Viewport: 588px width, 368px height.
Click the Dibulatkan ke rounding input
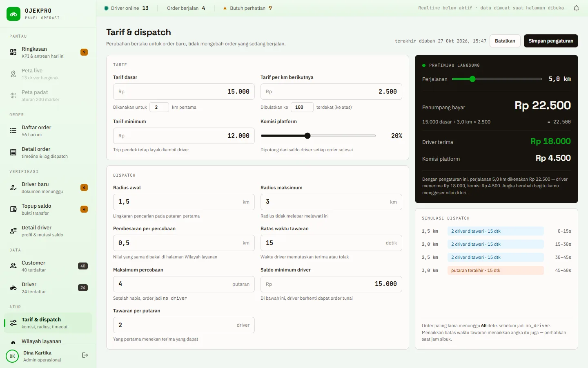click(302, 107)
